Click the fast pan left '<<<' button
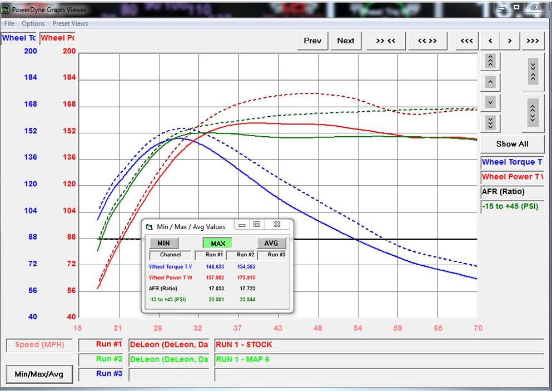552x392 pixels. tap(467, 41)
